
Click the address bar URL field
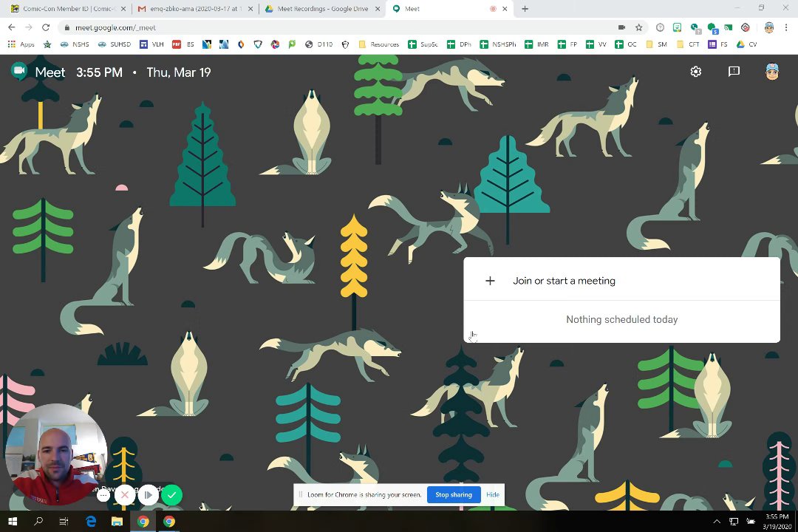pos(336,27)
